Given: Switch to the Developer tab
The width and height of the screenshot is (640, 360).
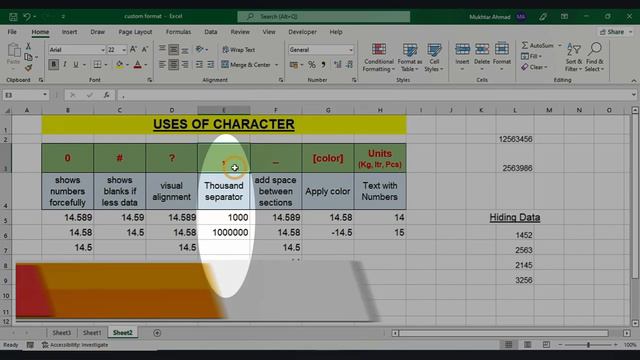Looking at the screenshot, I should 302,32.
